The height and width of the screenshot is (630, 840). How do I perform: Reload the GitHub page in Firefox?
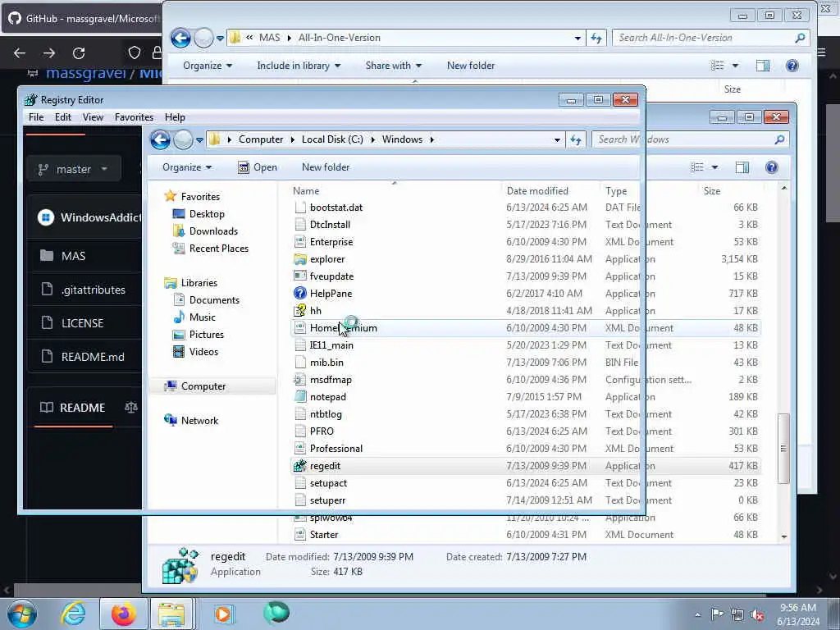tap(79, 53)
